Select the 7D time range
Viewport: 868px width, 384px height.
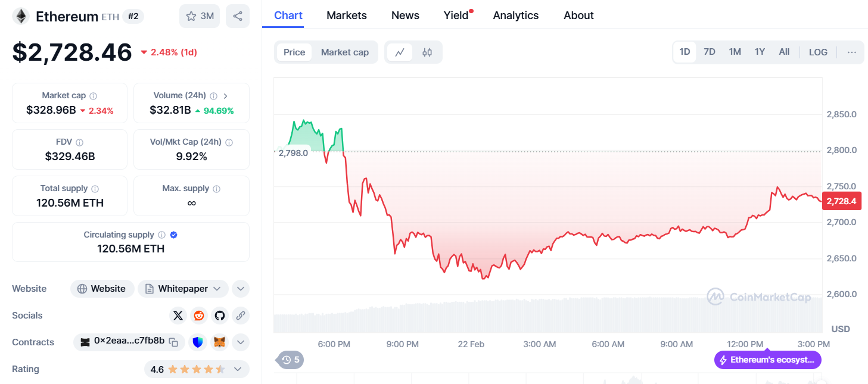tap(709, 52)
